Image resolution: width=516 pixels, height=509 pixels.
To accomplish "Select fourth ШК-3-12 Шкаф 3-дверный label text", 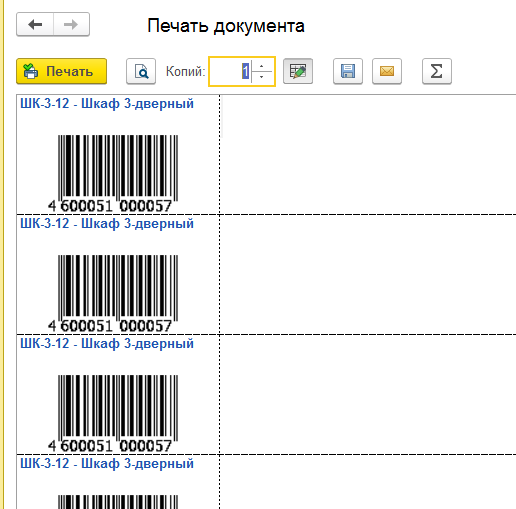I will pos(107,464).
